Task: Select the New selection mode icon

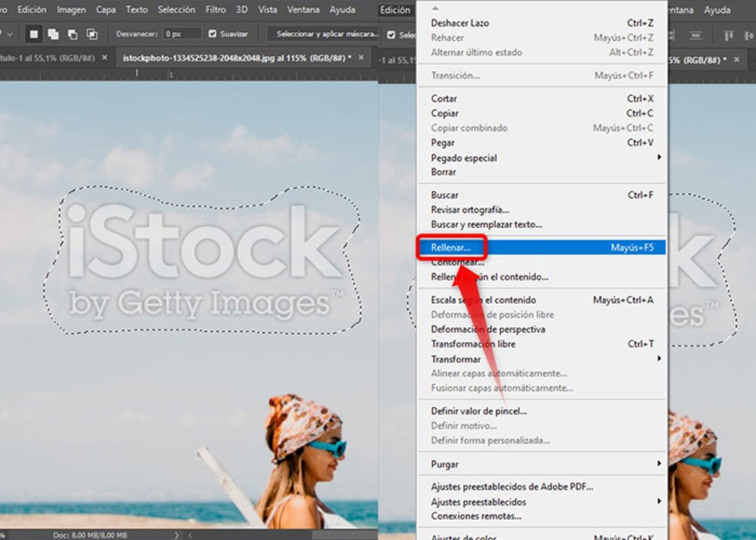Action: (x=33, y=34)
